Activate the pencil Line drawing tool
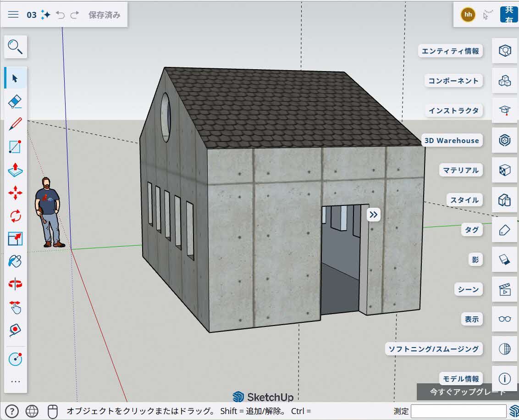Image resolution: width=519 pixels, height=420 pixels. 15,124
